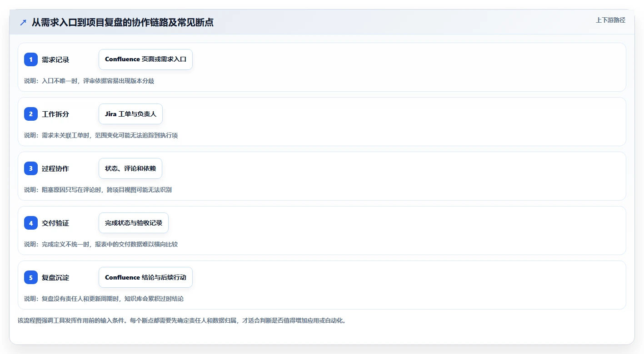Click the 上下游路径 label in the header

610,20
